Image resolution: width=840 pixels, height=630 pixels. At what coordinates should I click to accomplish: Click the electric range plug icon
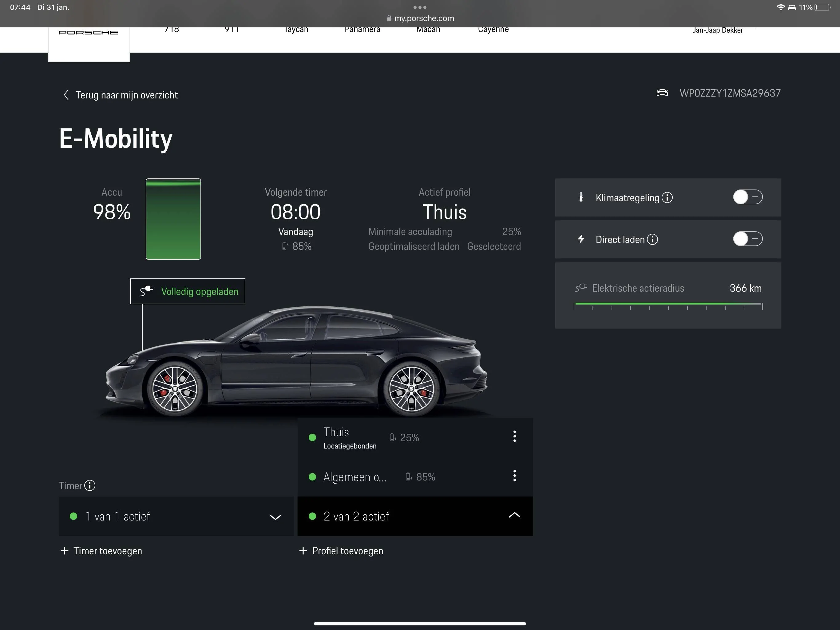pos(581,288)
